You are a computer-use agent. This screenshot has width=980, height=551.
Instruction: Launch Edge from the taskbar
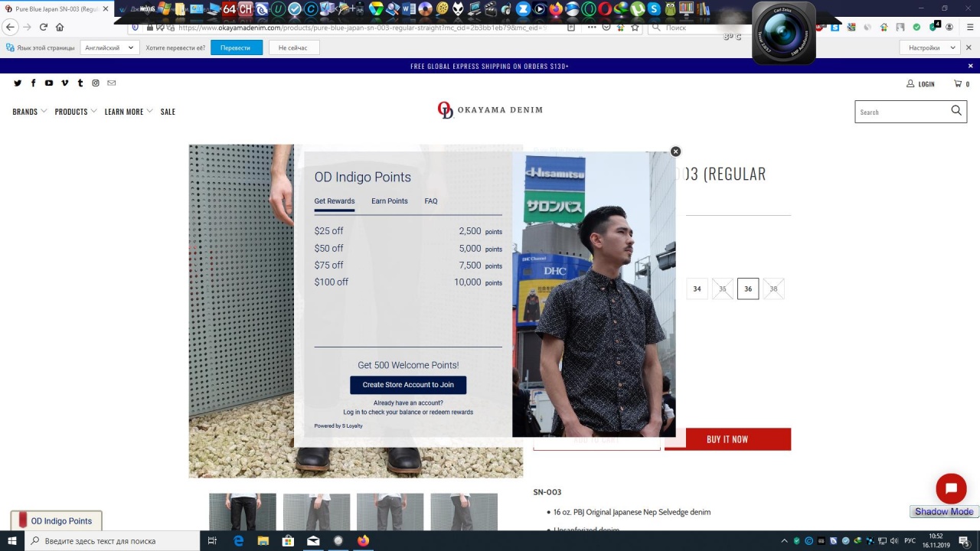(x=238, y=541)
